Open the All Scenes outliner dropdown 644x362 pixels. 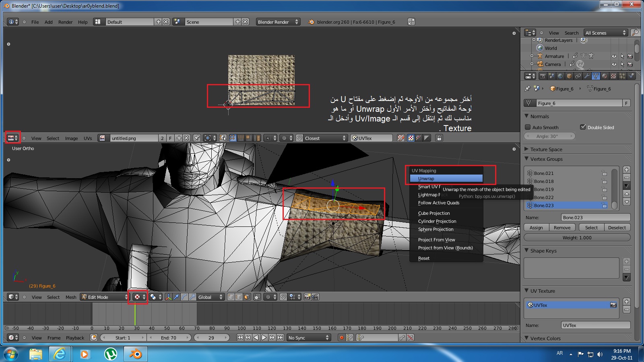(606, 33)
